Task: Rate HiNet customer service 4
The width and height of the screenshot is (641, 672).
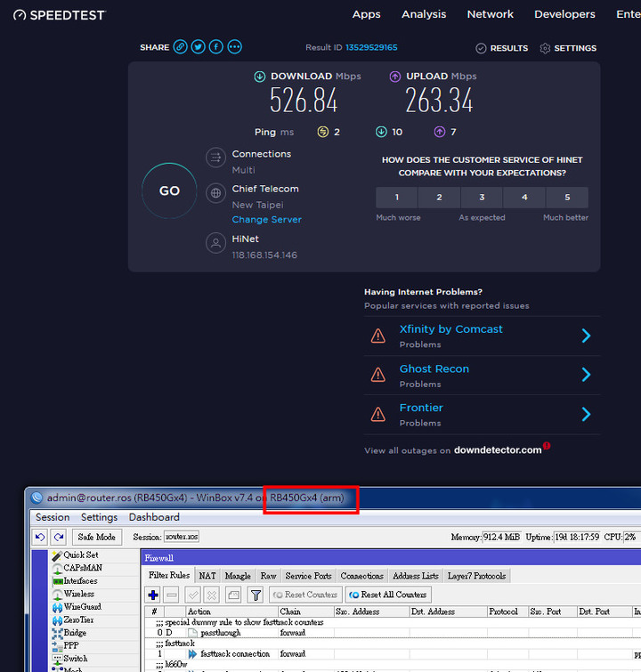Action: [524, 197]
